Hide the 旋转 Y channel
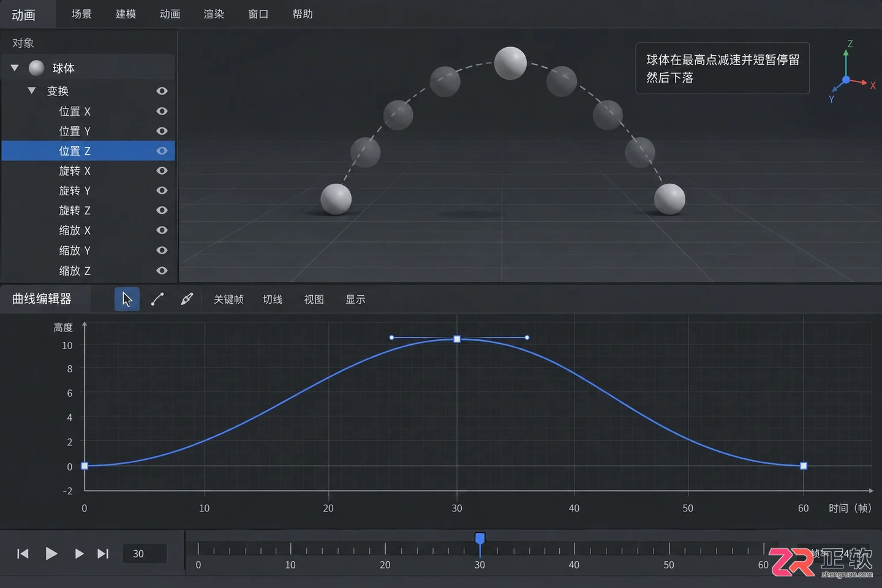 click(x=162, y=190)
